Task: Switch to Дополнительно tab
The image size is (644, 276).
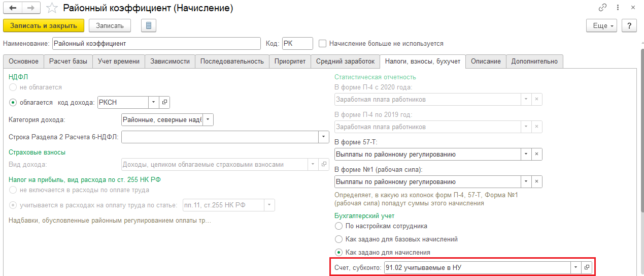Action: (534, 61)
